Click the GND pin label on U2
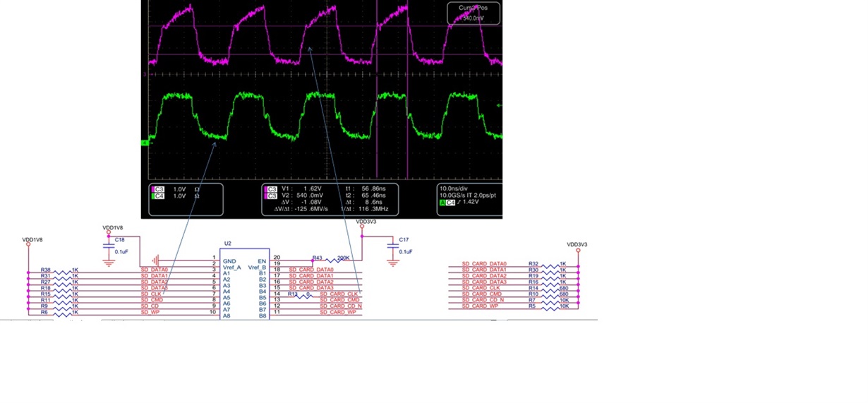The width and height of the screenshot is (868, 403). [x=229, y=261]
